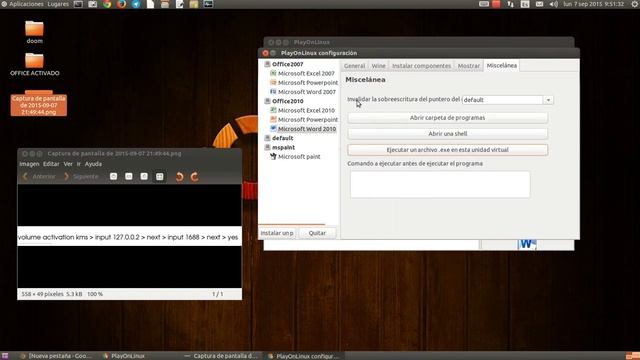Click the date and time indicator
The height and width of the screenshot is (360, 640).
[594, 4]
